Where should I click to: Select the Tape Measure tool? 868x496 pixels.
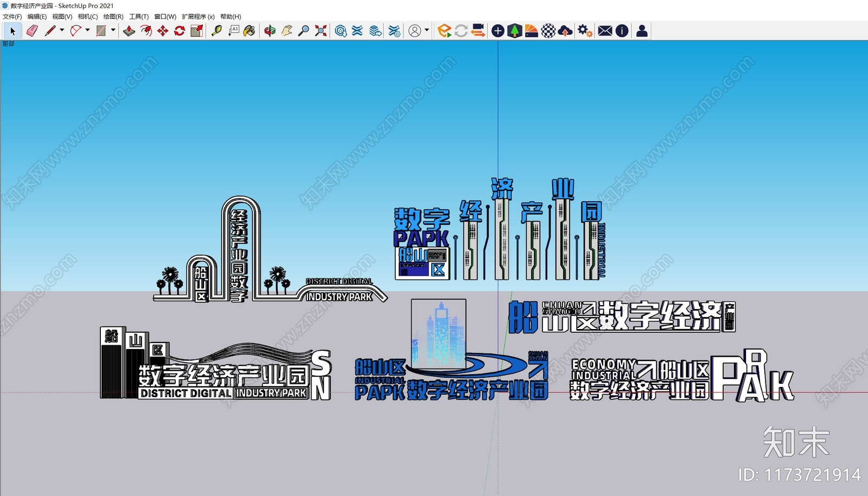pyautogui.click(x=216, y=31)
